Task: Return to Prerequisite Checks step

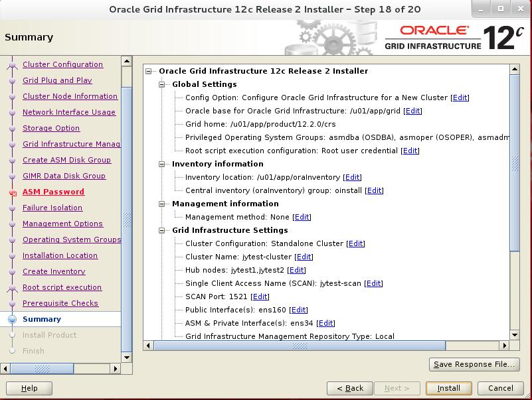Action: [60, 303]
